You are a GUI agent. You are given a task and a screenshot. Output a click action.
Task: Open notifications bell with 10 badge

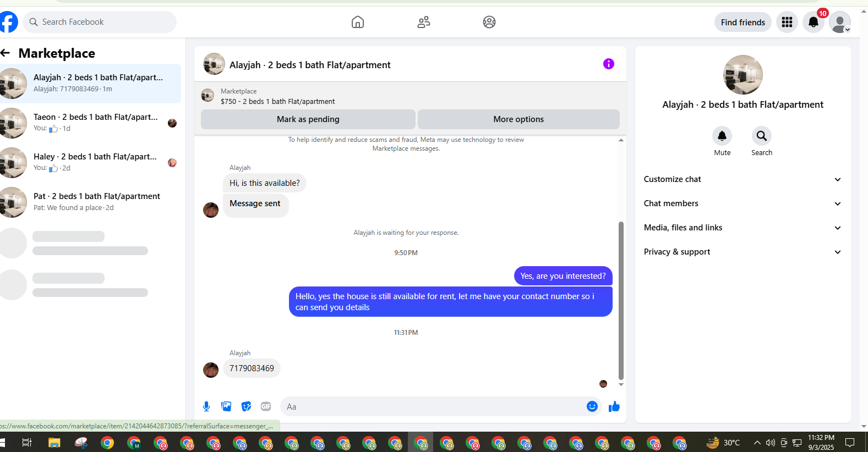814,22
